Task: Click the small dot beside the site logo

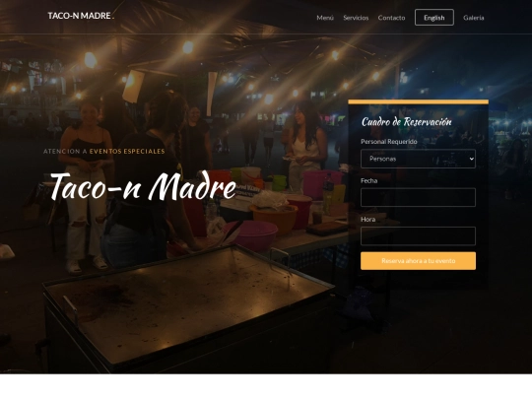Action: (x=113, y=19)
